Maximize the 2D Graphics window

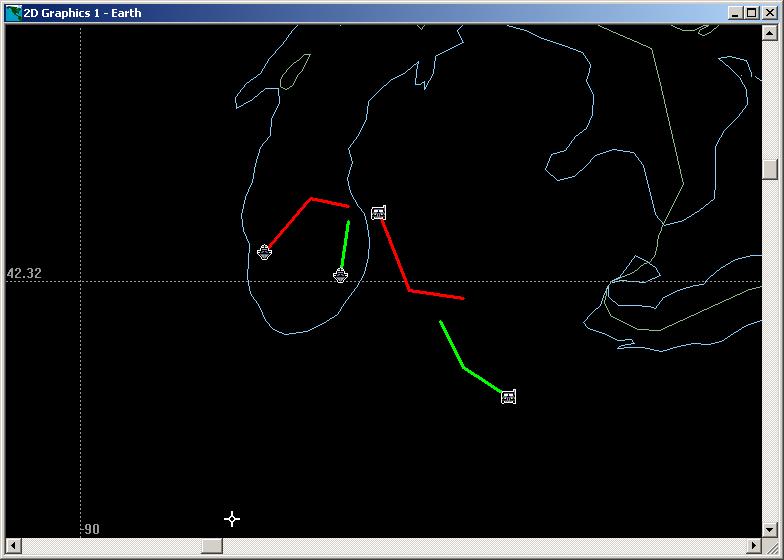click(x=752, y=13)
